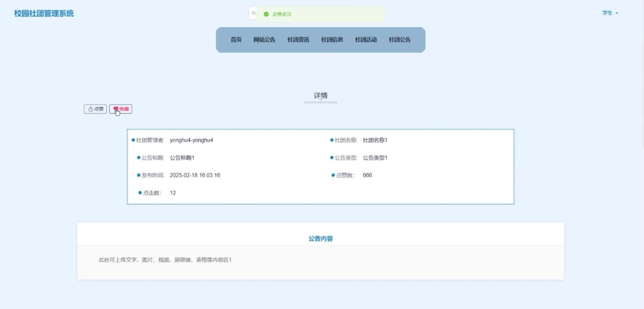Select the like count 666

367,175
